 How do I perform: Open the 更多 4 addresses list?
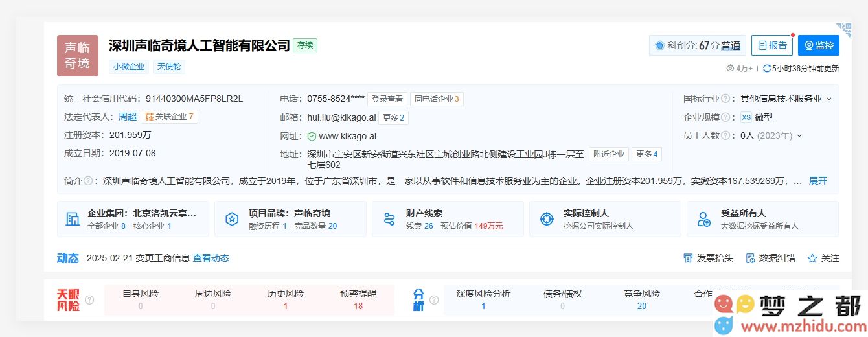[x=646, y=154]
